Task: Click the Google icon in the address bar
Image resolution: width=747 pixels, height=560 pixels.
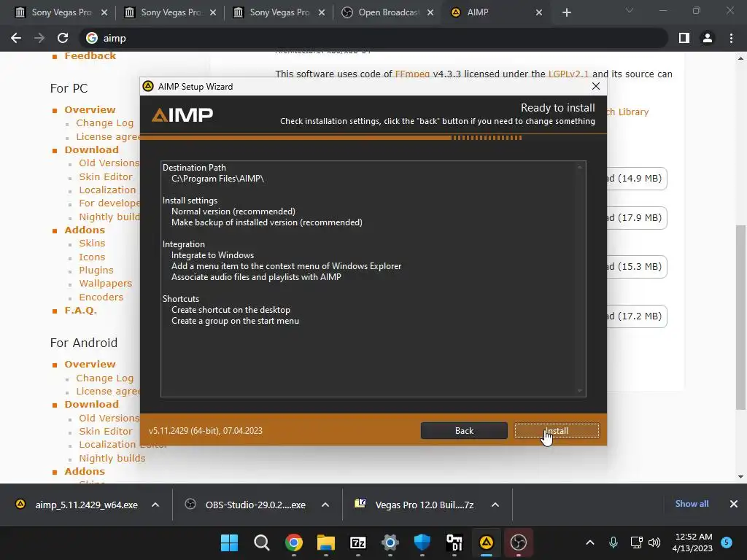Action: tap(92, 38)
